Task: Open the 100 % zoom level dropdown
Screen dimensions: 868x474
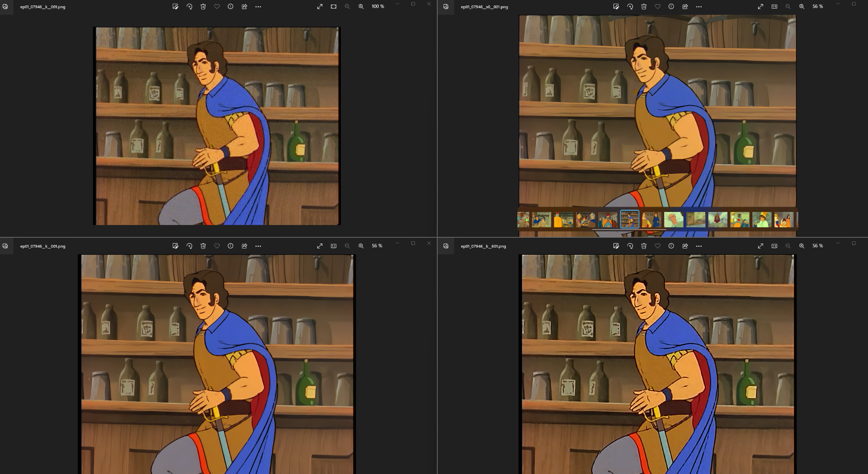Action: pos(377,7)
